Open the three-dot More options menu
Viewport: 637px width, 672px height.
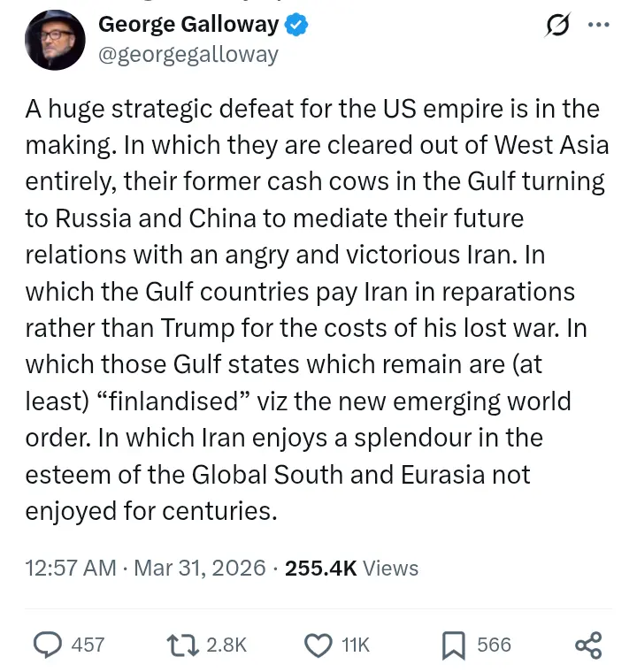[599, 25]
